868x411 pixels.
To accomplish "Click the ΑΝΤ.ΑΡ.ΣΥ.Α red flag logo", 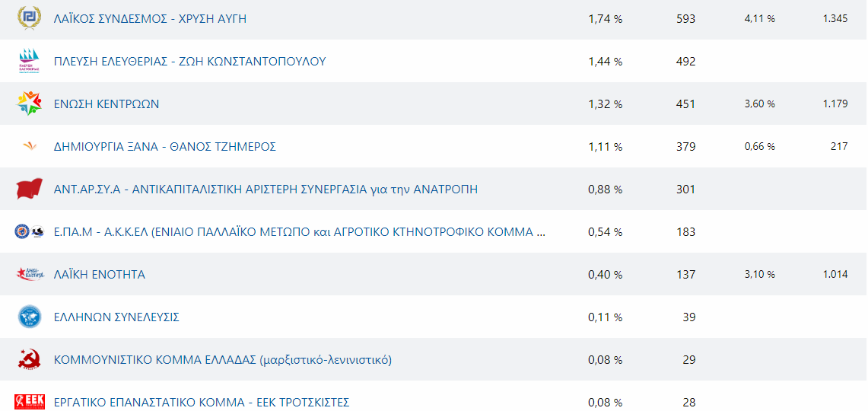I will click(x=30, y=189).
